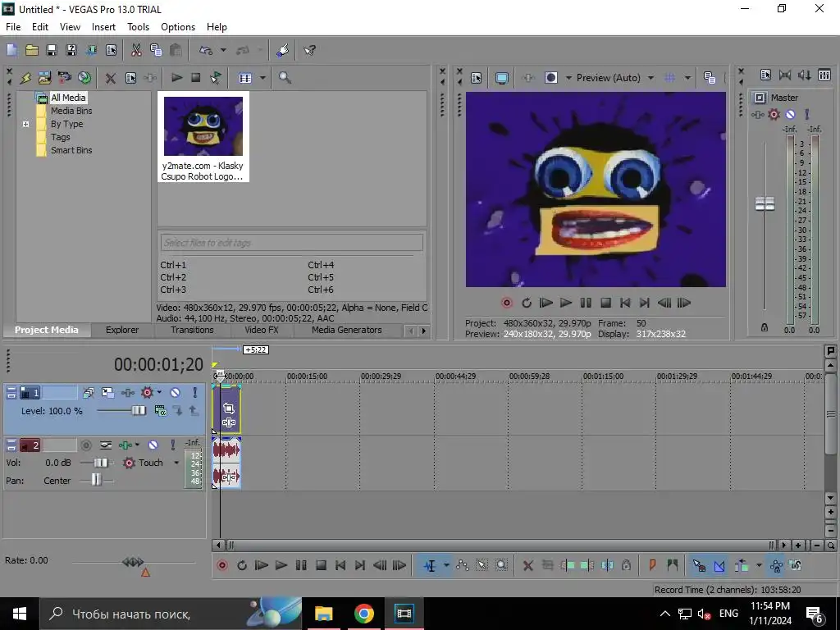This screenshot has height=630, width=840.
Task: Click the Master FX gear icon
Action: [774, 114]
